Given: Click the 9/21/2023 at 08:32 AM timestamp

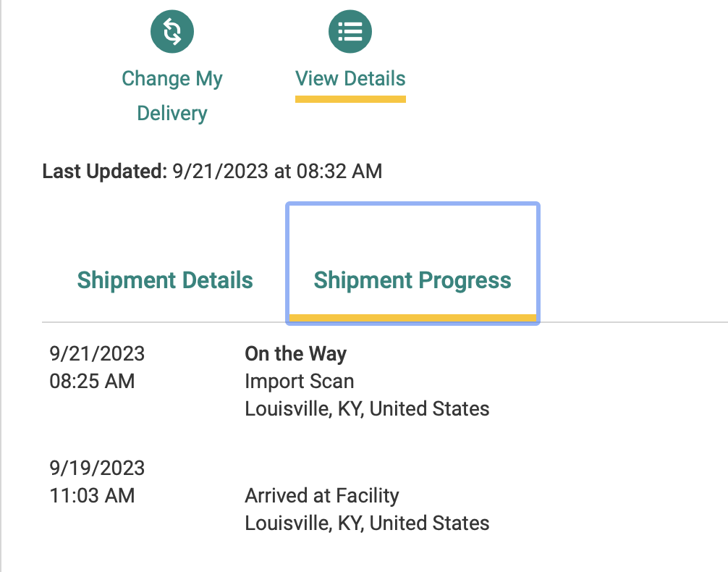Looking at the screenshot, I should point(277,172).
